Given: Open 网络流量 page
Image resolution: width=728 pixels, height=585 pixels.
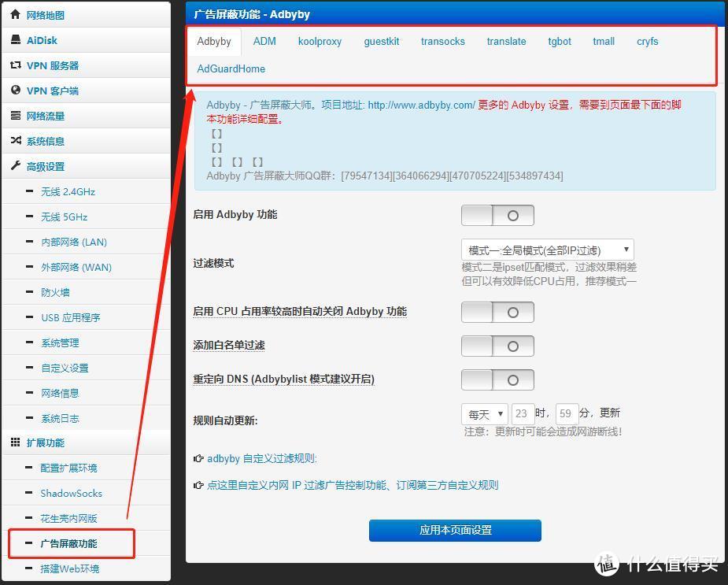Looking at the screenshot, I should 45,117.
